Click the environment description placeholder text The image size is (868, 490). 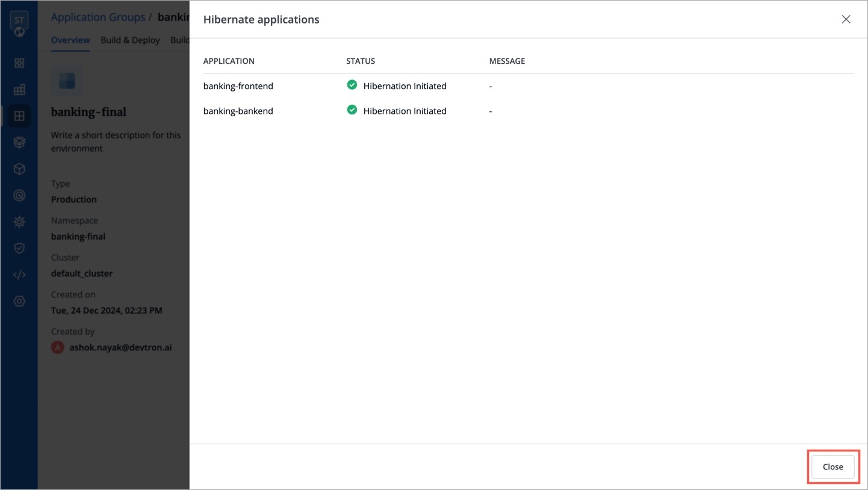116,141
